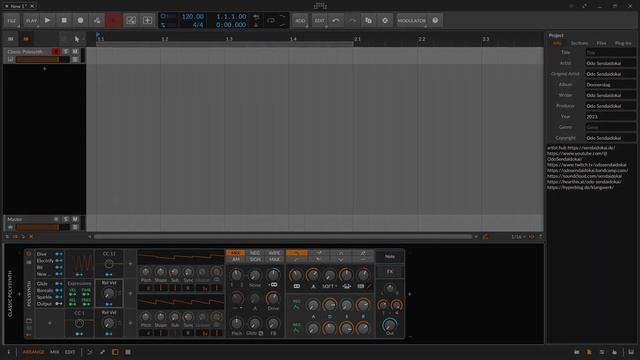Select the MIX oscillator mix mode
This screenshot has width=640, height=360.
tap(236, 253)
